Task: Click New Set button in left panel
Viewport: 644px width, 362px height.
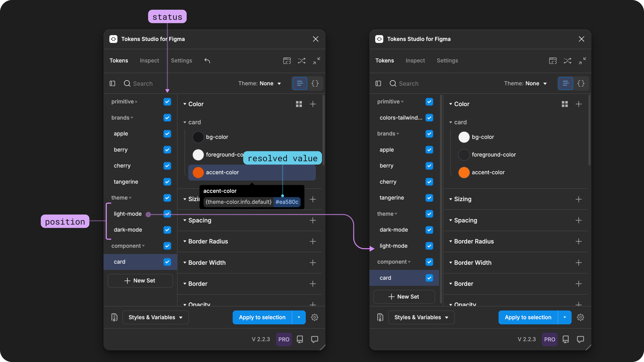Action: pos(140,281)
